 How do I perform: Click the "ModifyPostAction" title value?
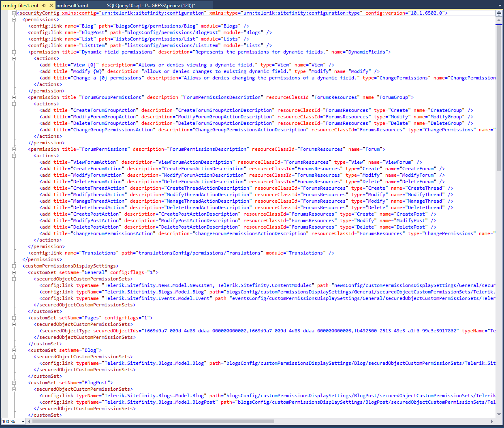coord(96,220)
